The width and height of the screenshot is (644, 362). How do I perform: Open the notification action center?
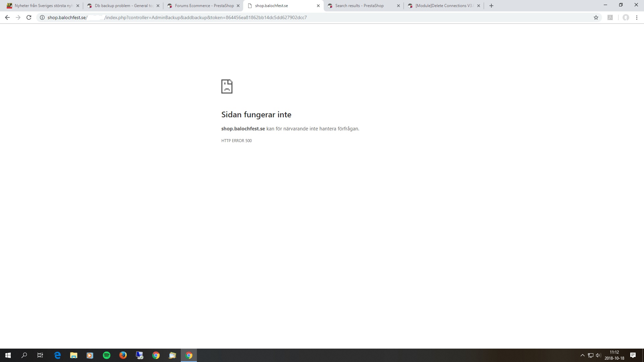633,355
